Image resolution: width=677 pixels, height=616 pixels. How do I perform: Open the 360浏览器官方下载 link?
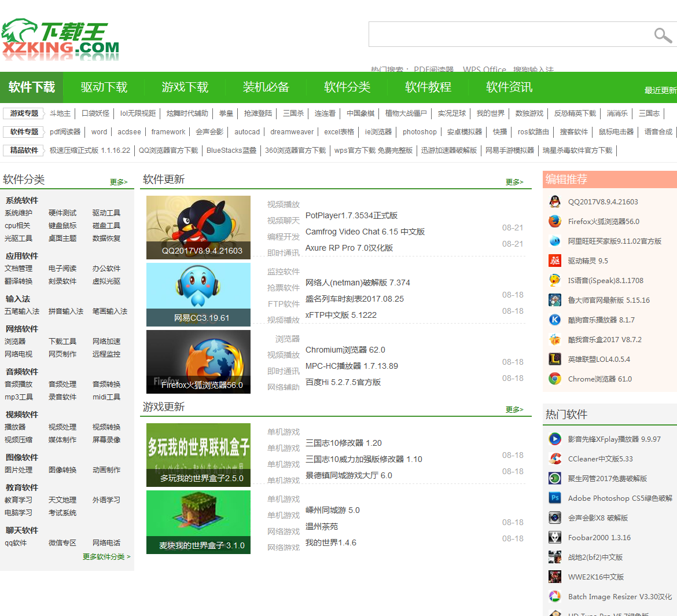(x=295, y=151)
